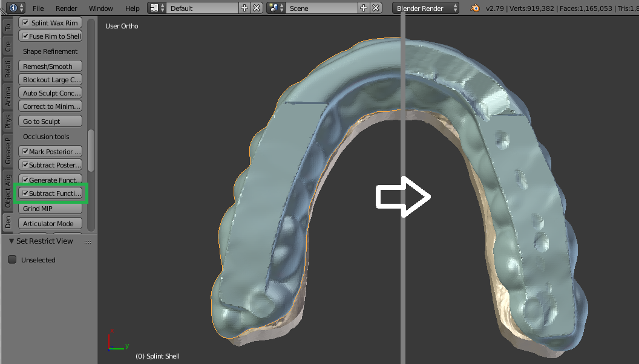Switch to the Create side tab
This screenshot has height=364, width=639.
coord(7,46)
